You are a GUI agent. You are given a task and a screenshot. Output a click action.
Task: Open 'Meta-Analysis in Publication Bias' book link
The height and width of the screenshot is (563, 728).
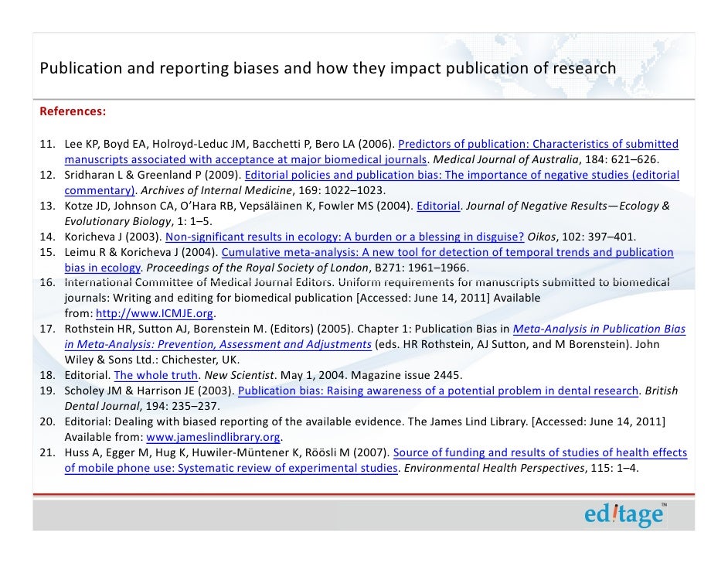[599, 329]
